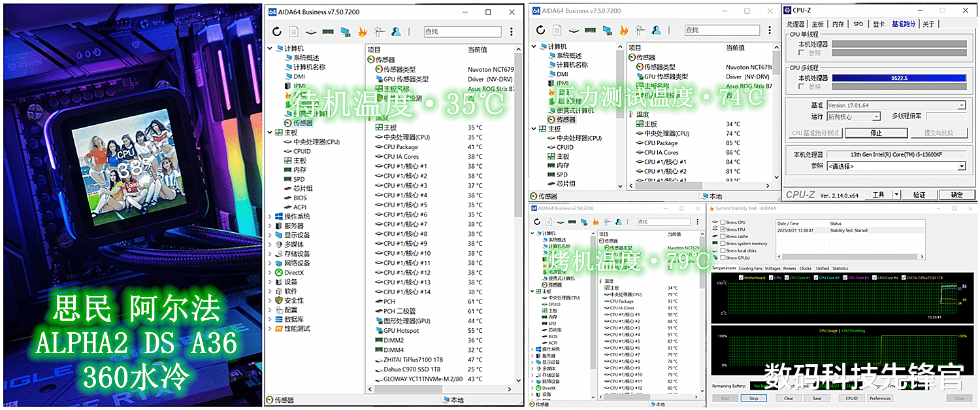Expand 网络设备 tree node in idle-temperature AIDA64 window
980x410 pixels.
point(270,263)
